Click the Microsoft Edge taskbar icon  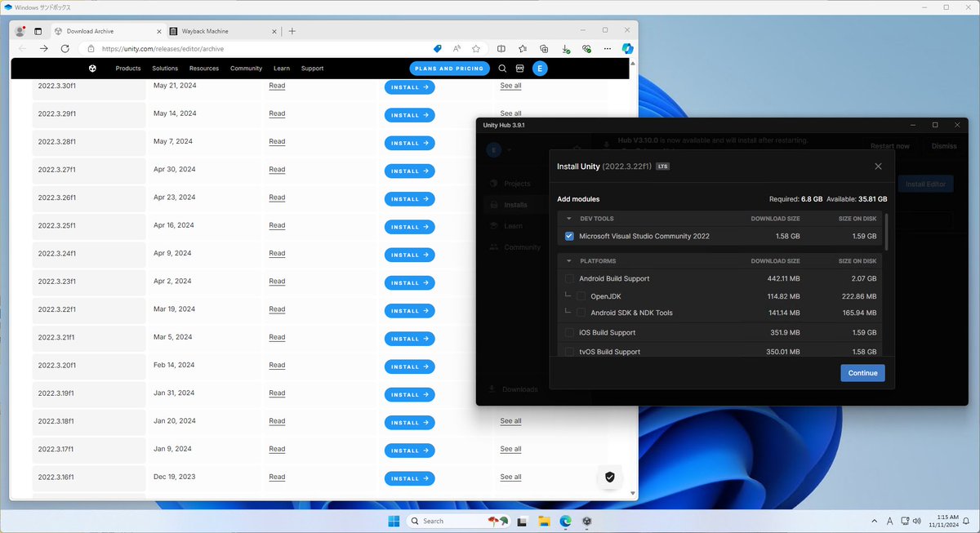tap(565, 521)
